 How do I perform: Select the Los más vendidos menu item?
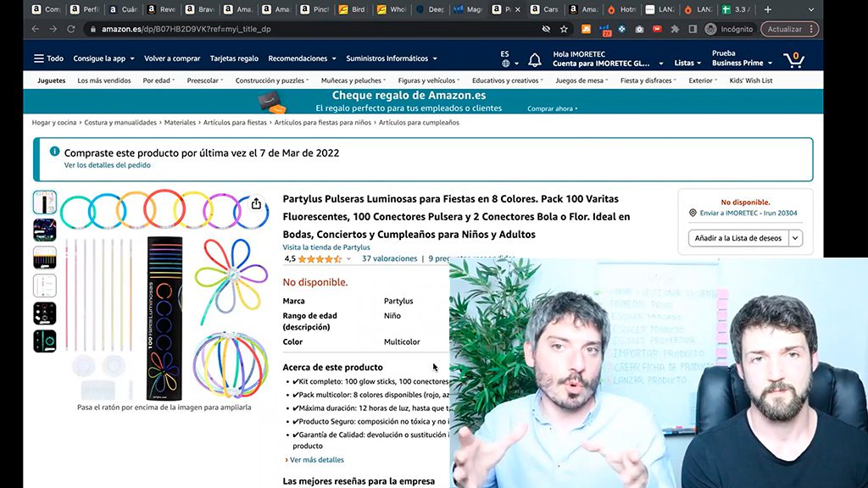click(104, 80)
